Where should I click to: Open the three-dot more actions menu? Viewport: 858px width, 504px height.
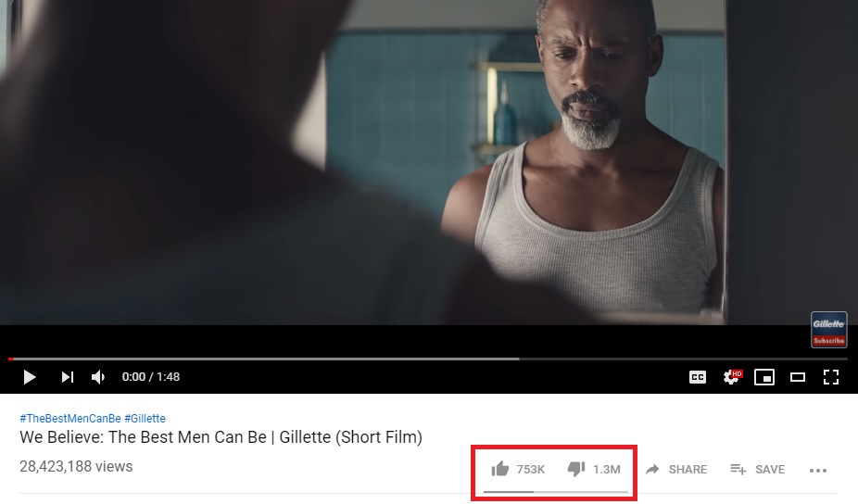818,470
